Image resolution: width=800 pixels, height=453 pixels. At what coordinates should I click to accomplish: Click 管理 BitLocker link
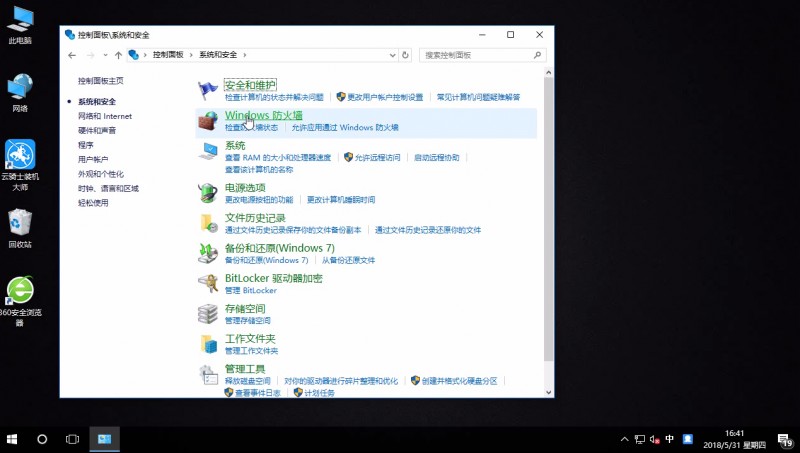(251, 290)
